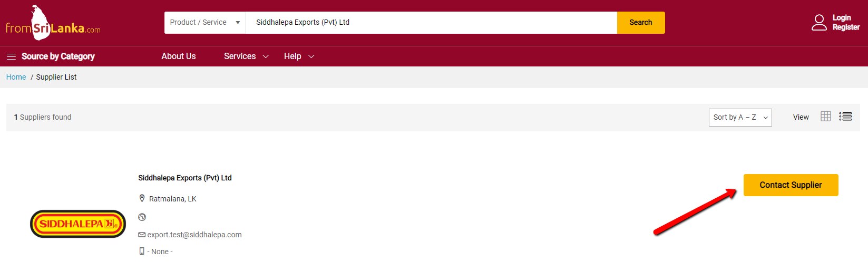
Task: Click the Contact Supplier button
Action: coord(791,185)
